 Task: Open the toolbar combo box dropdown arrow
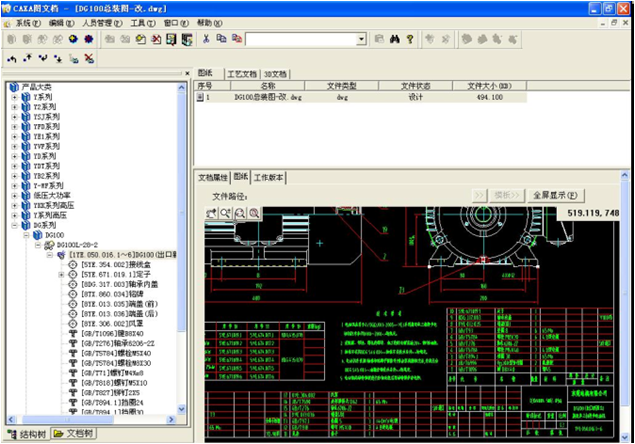point(361,39)
